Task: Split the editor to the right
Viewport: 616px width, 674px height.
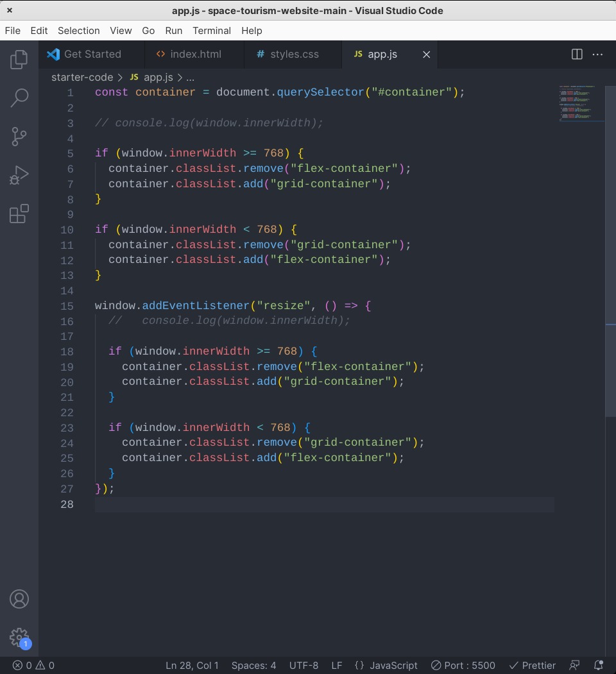Action: 577,55
